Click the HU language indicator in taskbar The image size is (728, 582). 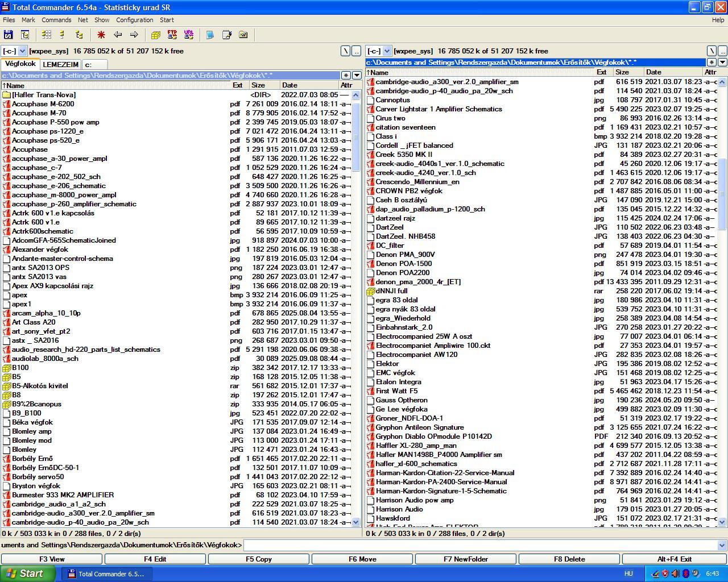coord(628,573)
